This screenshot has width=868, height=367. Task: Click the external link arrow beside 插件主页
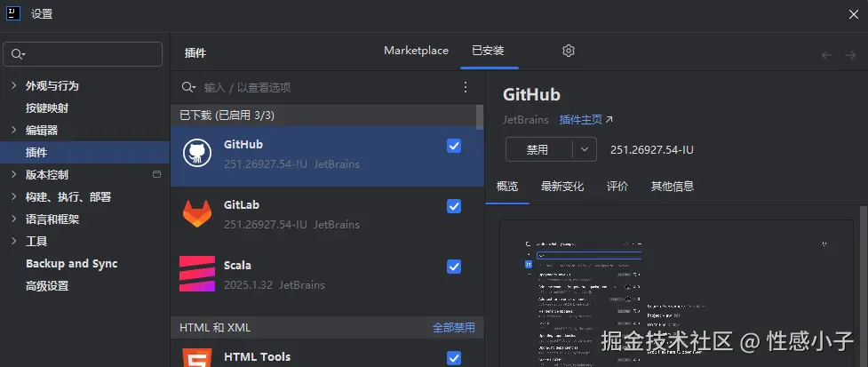pos(609,120)
